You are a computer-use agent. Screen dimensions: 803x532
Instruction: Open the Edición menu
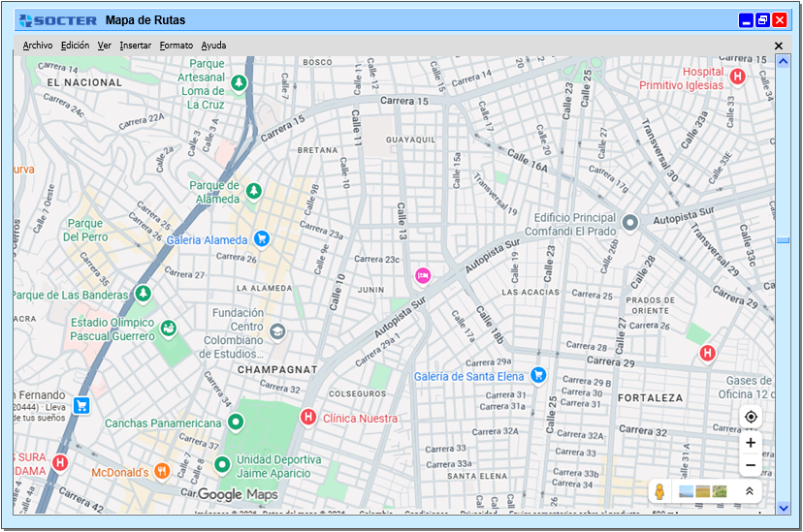pyautogui.click(x=75, y=46)
